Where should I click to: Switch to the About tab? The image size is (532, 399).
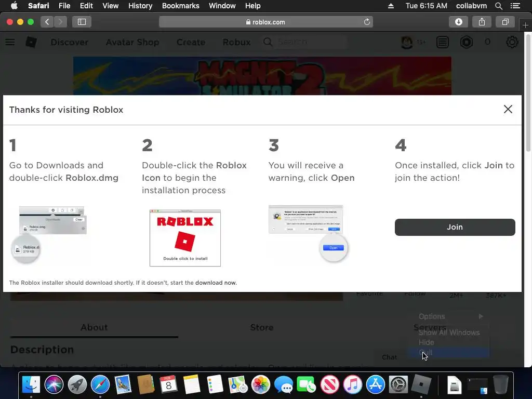94,327
